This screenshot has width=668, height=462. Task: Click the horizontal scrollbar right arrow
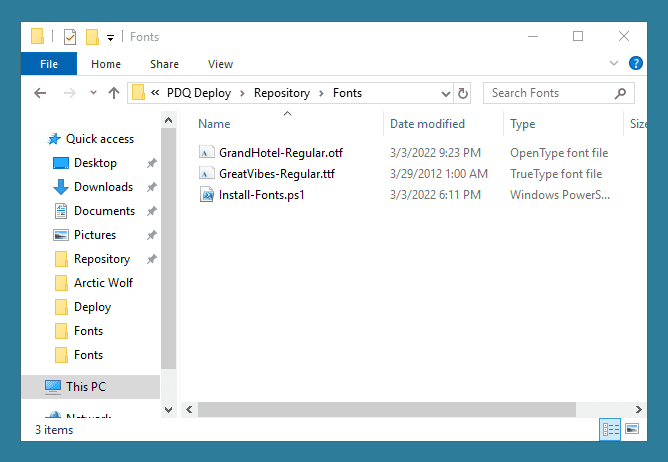point(638,410)
